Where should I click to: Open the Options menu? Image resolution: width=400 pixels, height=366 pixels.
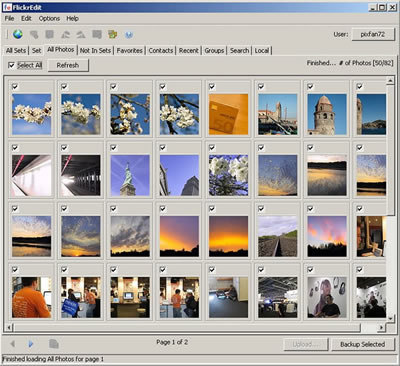[x=49, y=18]
